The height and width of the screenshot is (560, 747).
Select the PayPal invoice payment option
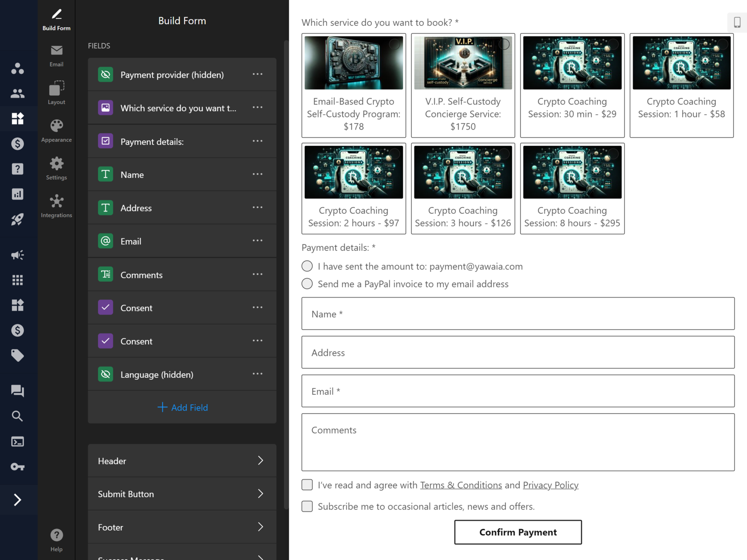(307, 284)
